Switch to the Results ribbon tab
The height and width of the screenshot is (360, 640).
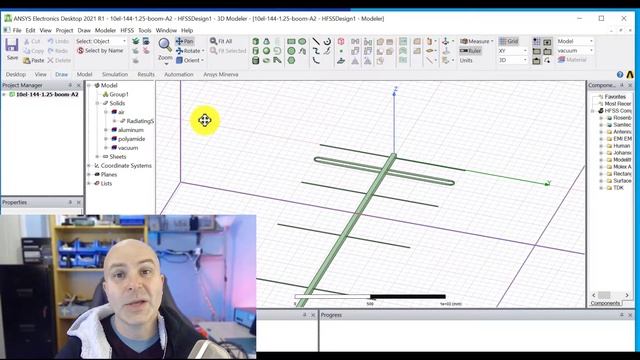(146, 74)
